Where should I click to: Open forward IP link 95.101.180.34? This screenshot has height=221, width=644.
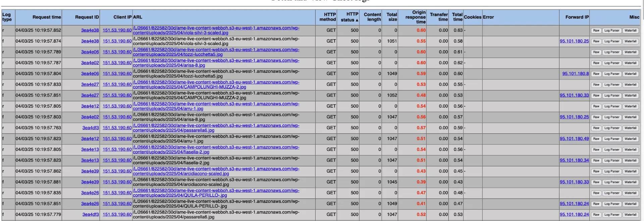click(574, 160)
